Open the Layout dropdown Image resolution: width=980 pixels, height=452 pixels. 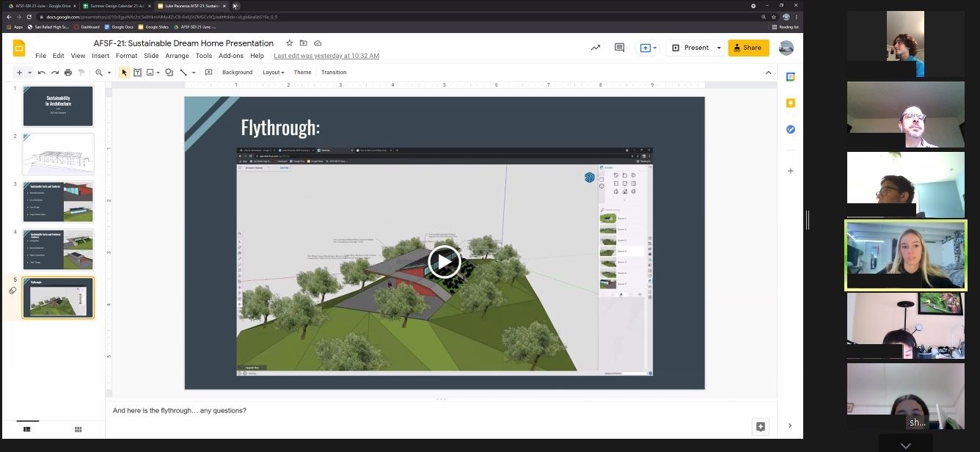274,73
